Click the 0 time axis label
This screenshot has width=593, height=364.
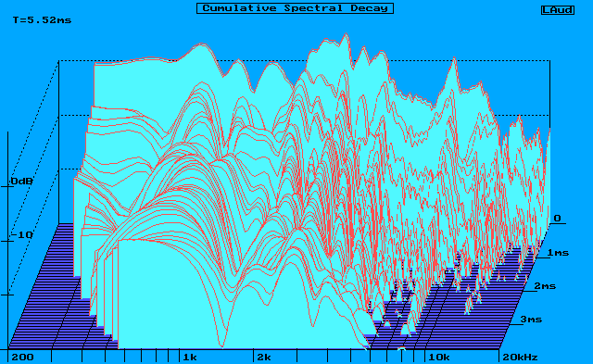click(x=558, y=219)
